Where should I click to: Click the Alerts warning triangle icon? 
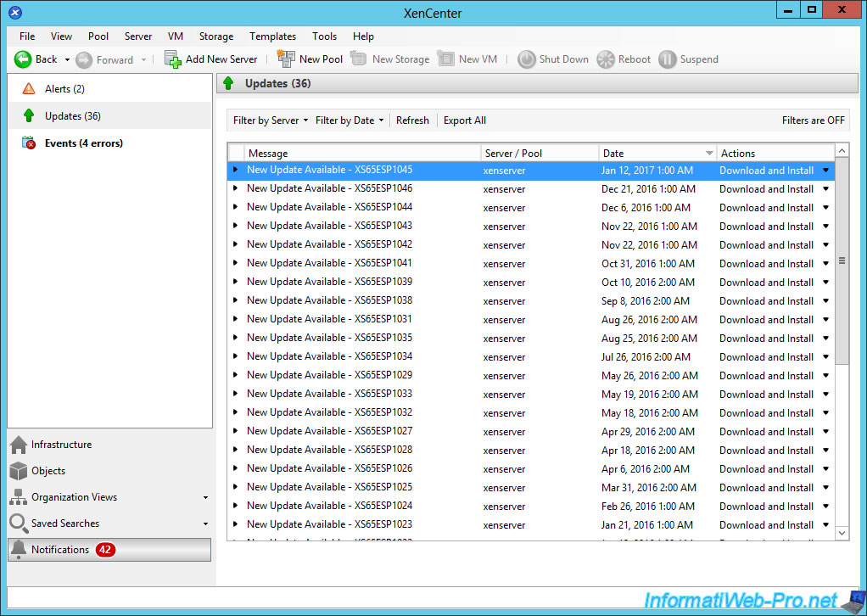click(29, 88)
